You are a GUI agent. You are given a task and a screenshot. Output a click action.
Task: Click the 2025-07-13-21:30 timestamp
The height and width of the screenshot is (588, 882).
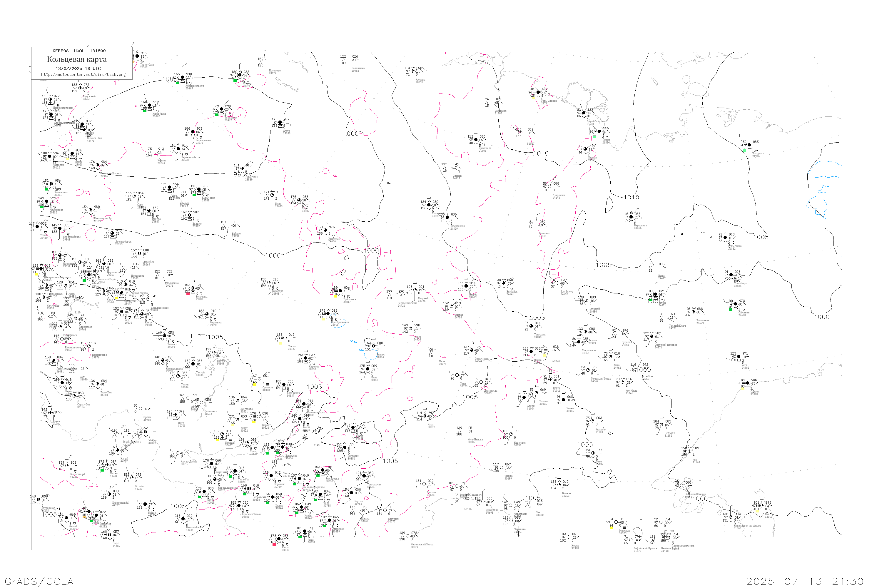[x=805, y=581]
